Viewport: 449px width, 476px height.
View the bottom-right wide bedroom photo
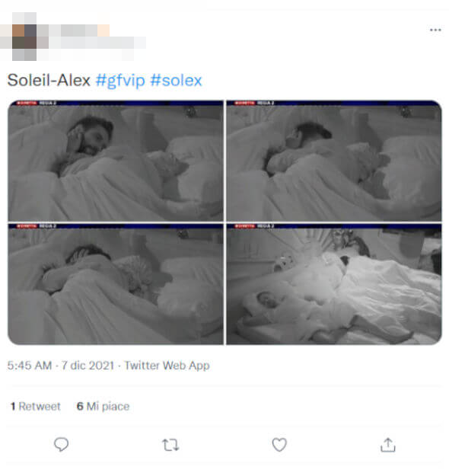334,284
